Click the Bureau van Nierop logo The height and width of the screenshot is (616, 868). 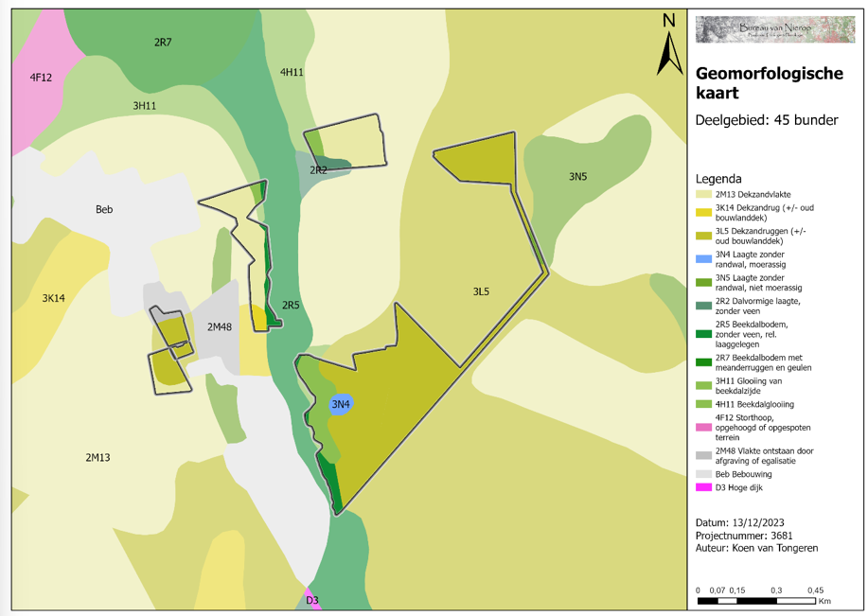pyautogui.click(x=775, y=29)
